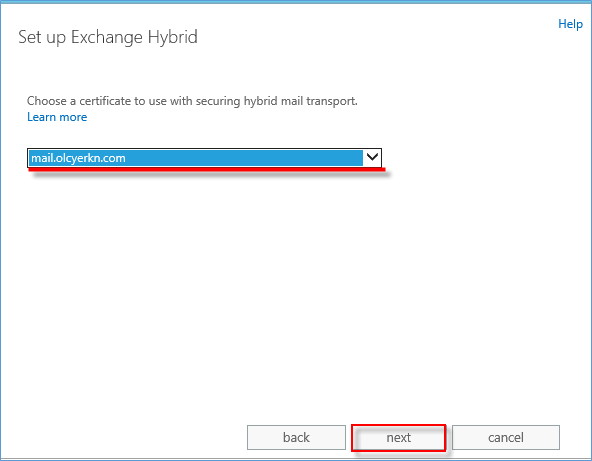Go to previous step with back button
This screenshot has height=461, width=592.
click(296, 438)
